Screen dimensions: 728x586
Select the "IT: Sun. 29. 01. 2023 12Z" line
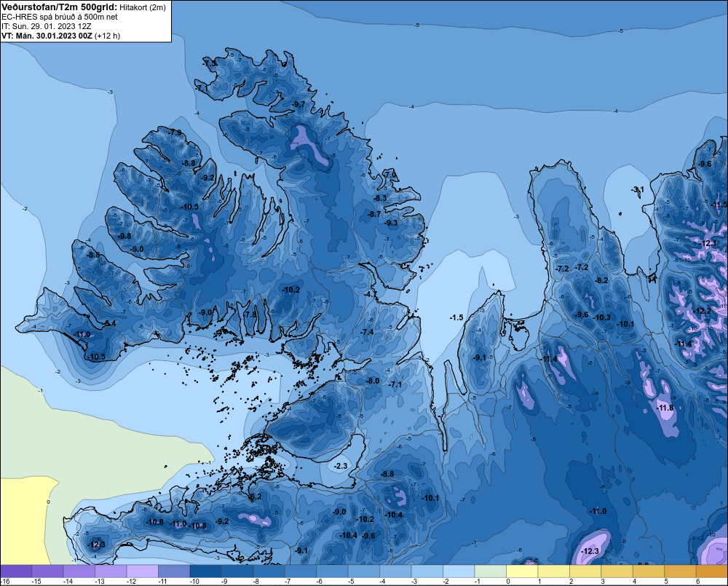coord(46,26)
